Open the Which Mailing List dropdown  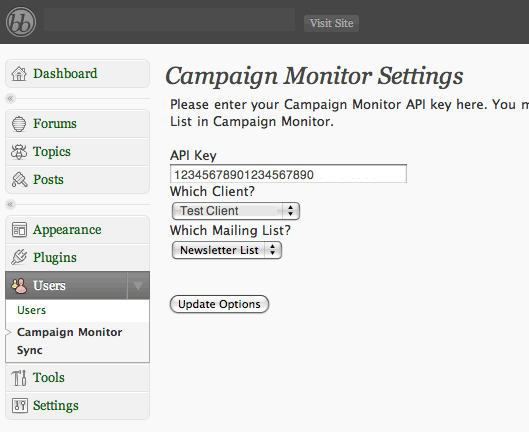[x=227, y=250]
